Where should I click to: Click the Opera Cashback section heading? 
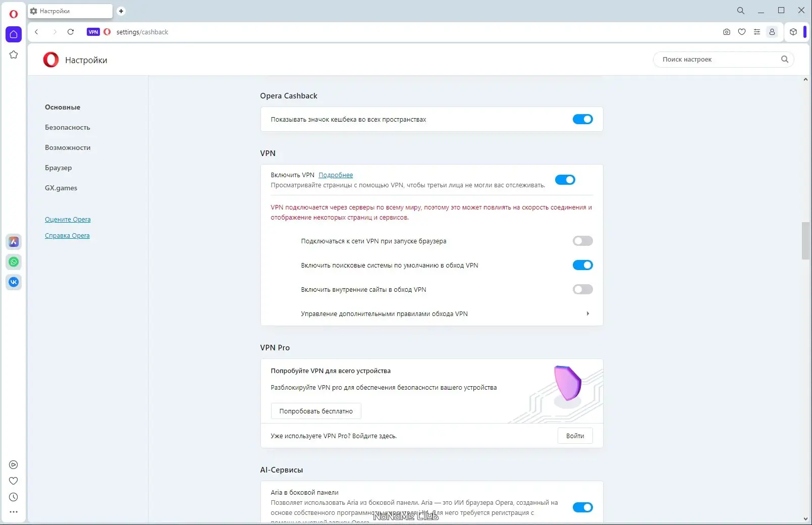point(289,96)
